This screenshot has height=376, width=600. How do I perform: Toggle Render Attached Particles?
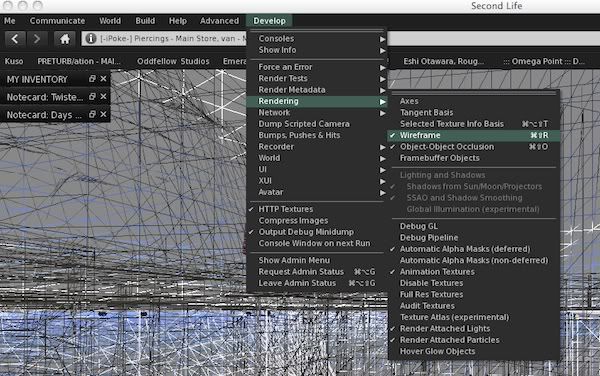coord(474,340)
